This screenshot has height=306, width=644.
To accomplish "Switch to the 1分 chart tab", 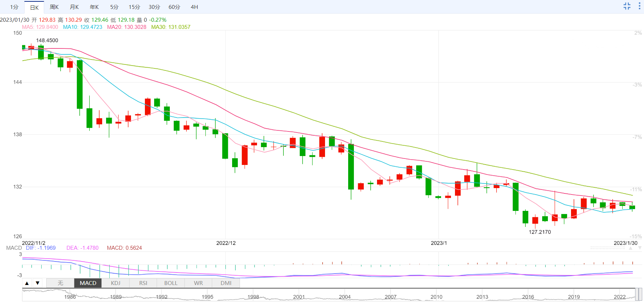I will click(x=14, y=7).
